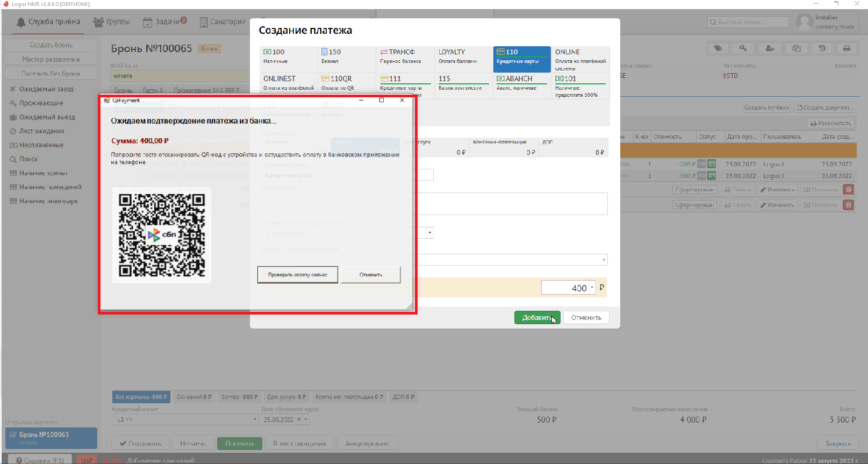The width and height of the screenshot is (868, 464).
Task: Click the add guest icon
Action: [x=770, y=48]
